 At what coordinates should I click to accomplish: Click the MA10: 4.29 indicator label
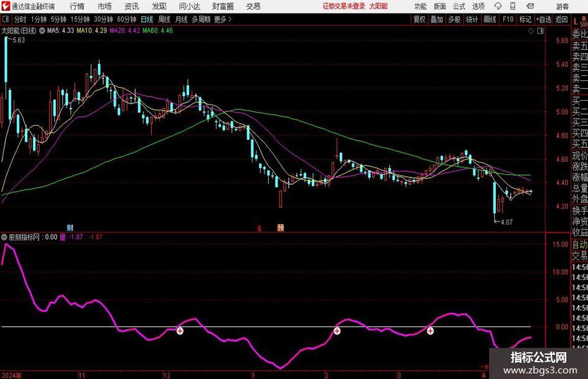(x=91, y=30)
